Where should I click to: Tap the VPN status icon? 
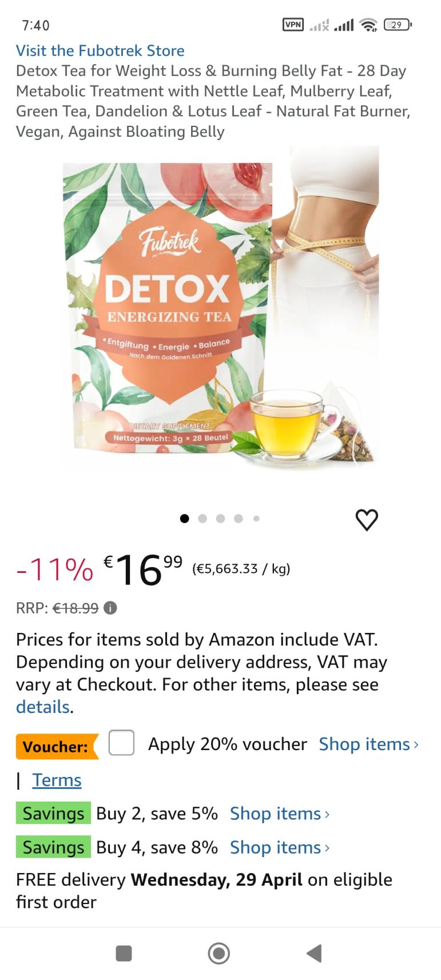tap(293, 25)
